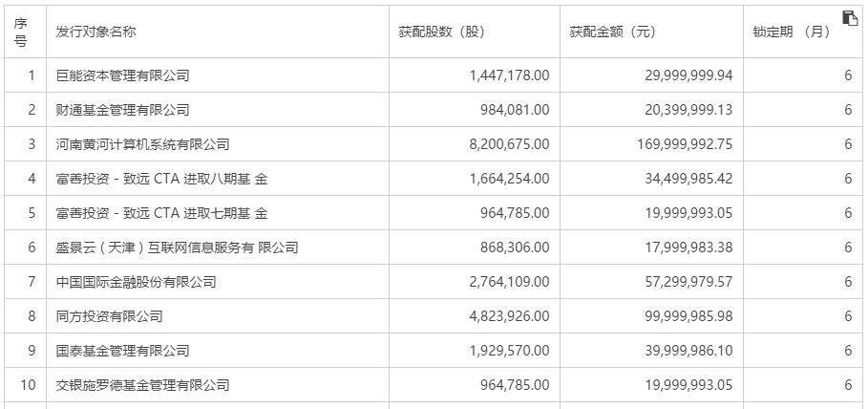Click 河南黄河计算机系统有限公司 name cell

click(x=143, y=144)
